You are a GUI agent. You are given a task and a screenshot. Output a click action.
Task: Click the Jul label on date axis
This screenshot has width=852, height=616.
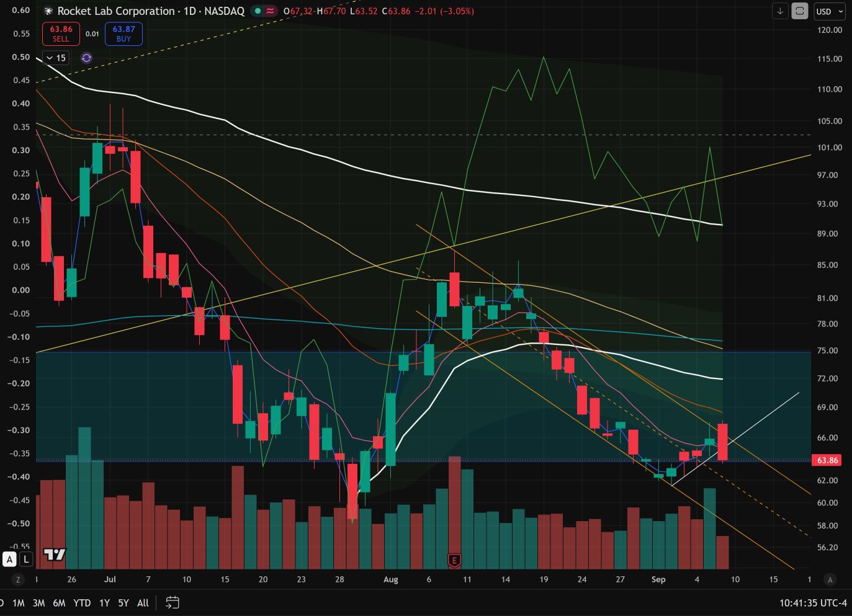click(110, 579)
